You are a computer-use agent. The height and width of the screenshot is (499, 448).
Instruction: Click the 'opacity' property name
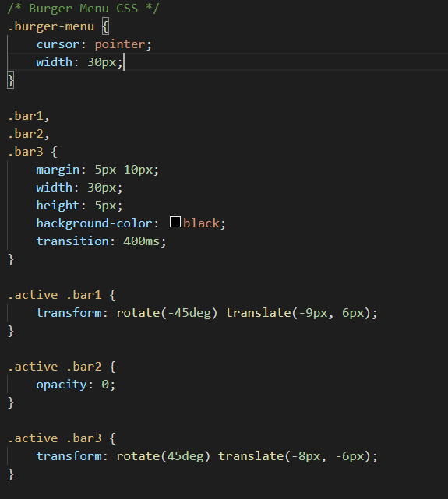tap(61, 385)
